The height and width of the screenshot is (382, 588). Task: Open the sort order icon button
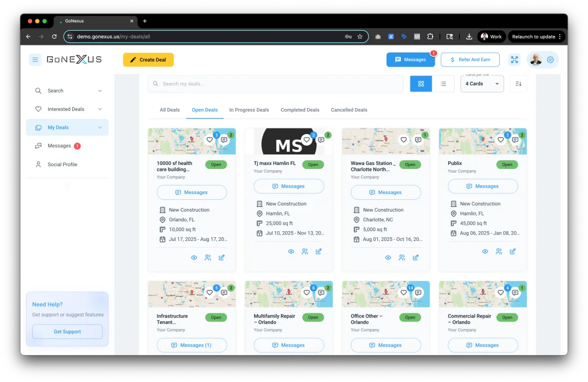(x=518, y=84)
